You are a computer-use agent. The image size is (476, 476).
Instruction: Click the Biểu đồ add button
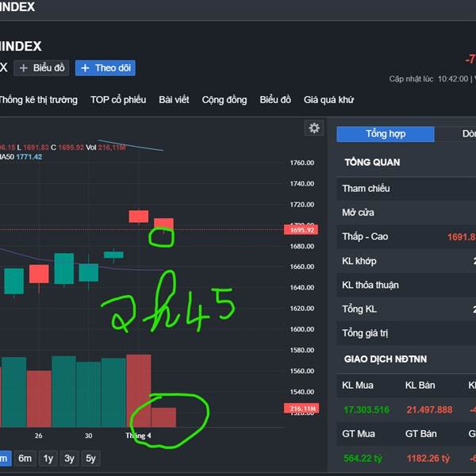click(x=41, y=68)
